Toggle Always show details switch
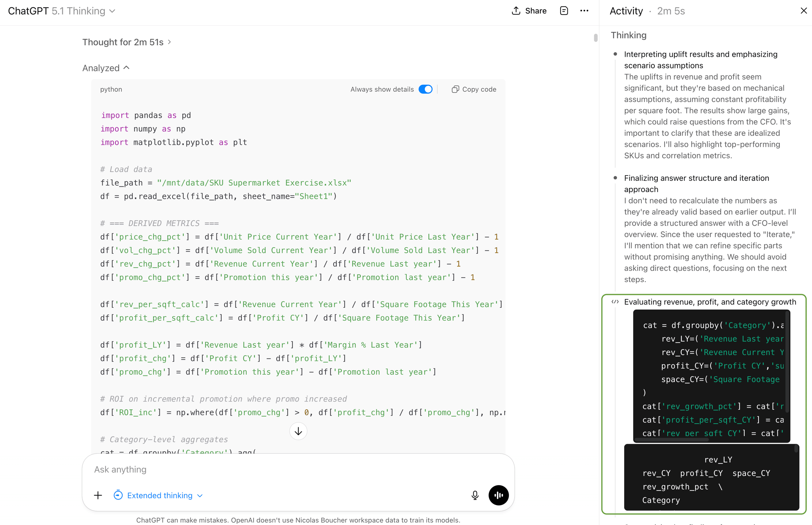This screenshot has width=812, height=525. point(425,89)
